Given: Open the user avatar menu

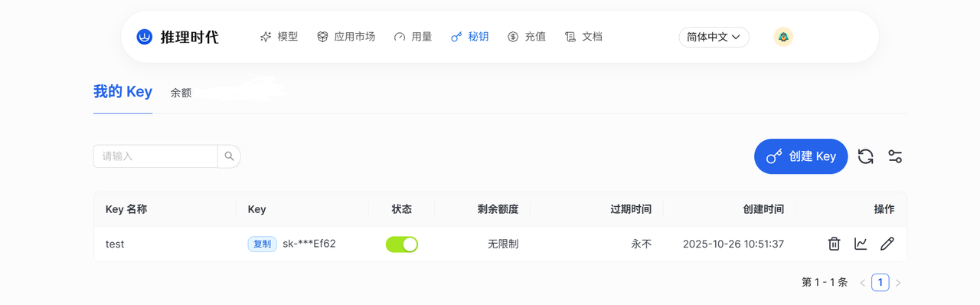Looking at the screenshot, I should [x=783, y=37].
